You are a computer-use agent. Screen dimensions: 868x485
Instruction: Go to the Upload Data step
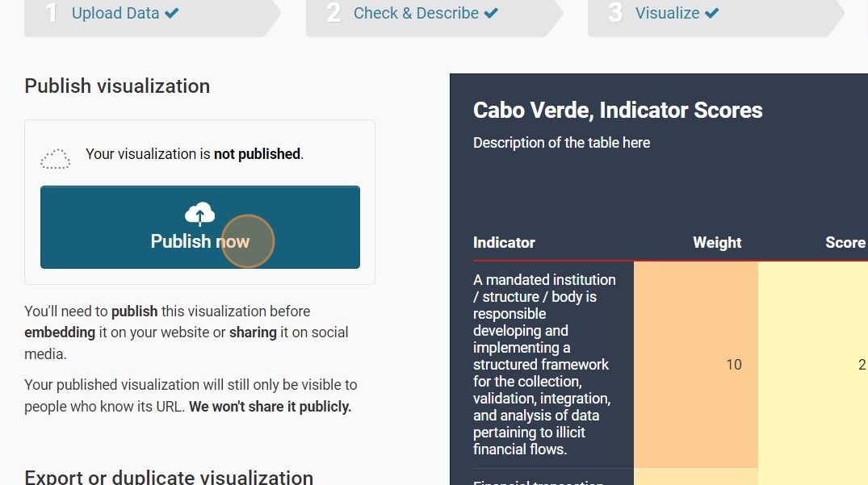pyautogui.click(x=115, y=13)
